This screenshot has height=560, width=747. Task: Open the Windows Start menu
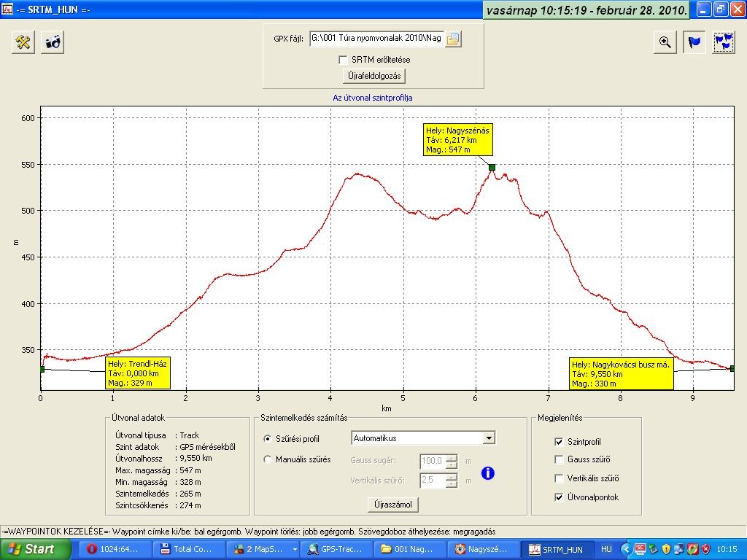(32, 549)
